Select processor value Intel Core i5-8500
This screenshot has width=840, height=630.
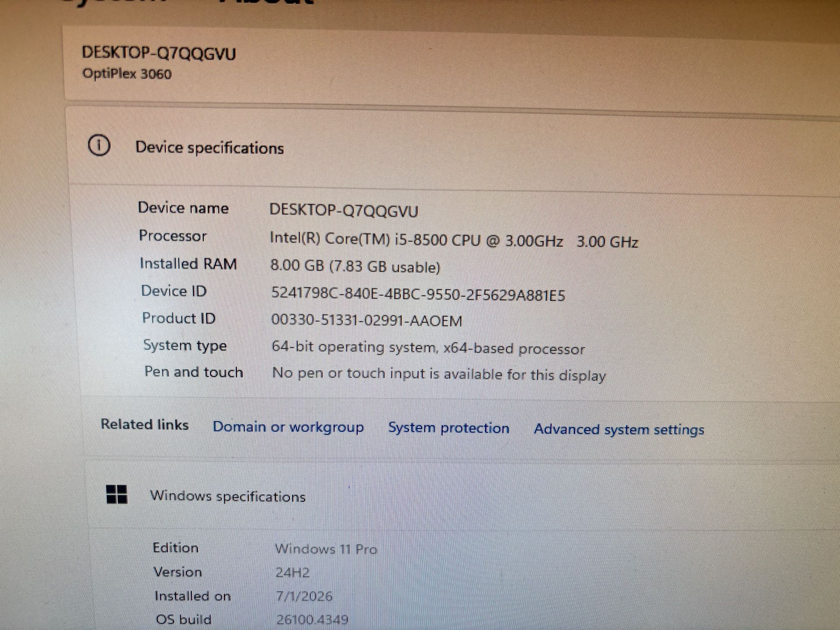coord(454,240)
